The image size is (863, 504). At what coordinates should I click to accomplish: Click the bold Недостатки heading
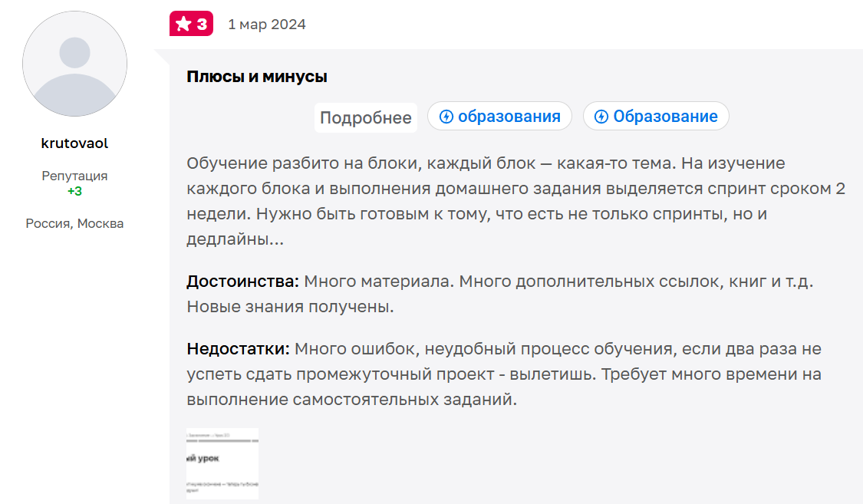pos(238,349)
